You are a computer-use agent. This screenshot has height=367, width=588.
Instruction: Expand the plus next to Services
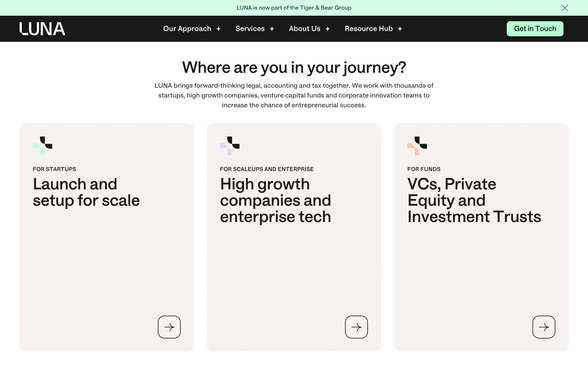pyautogui.click(x=272, y=29)
